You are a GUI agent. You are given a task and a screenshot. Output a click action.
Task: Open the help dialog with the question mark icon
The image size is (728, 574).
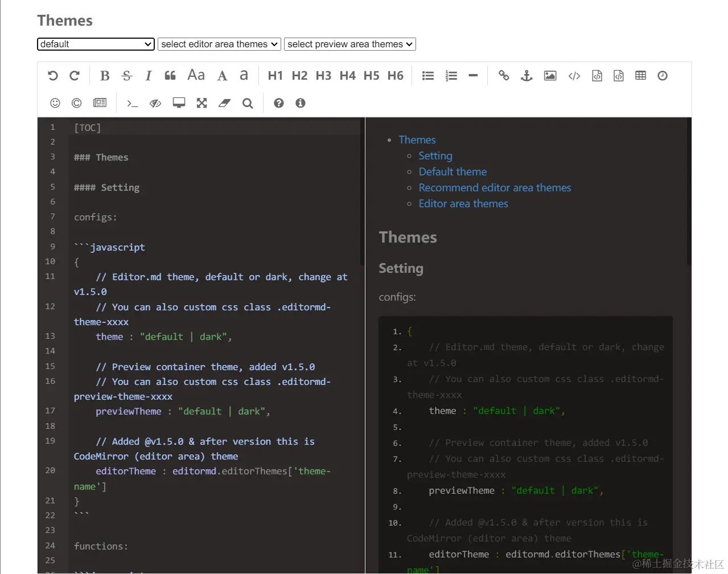[279, 103]
